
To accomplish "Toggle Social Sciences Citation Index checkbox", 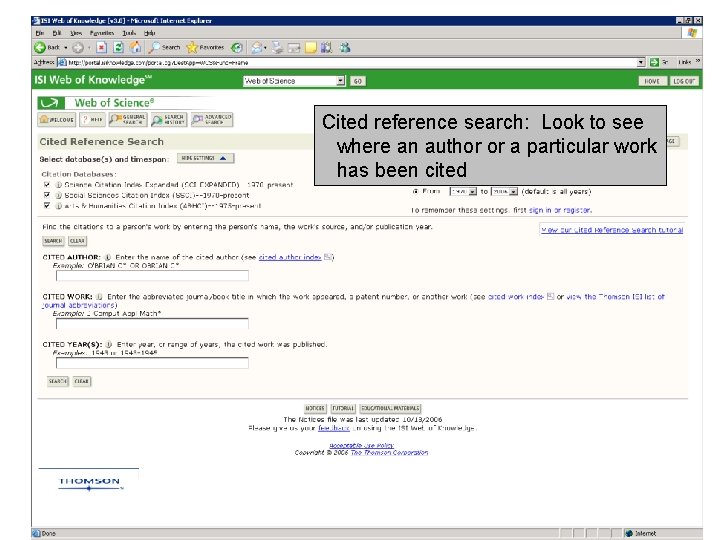I will (46, 195).
